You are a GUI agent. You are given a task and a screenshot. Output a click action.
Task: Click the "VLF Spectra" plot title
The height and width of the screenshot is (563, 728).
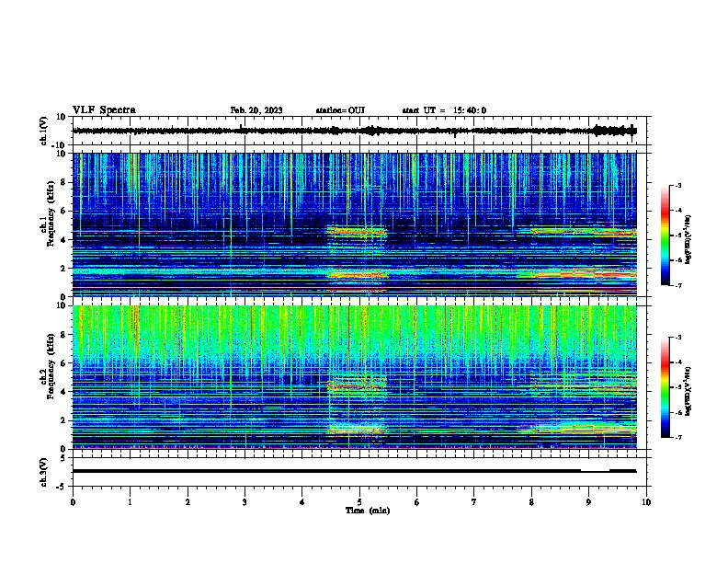point(104,110)
